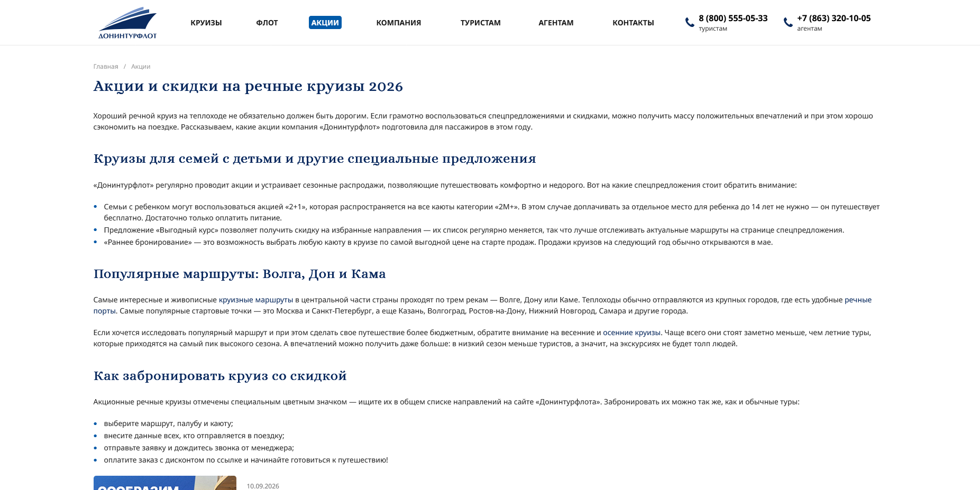Click heading Круизы для семей с детьми
Viewport: 980px width, 490px height.
pos(315,159)
